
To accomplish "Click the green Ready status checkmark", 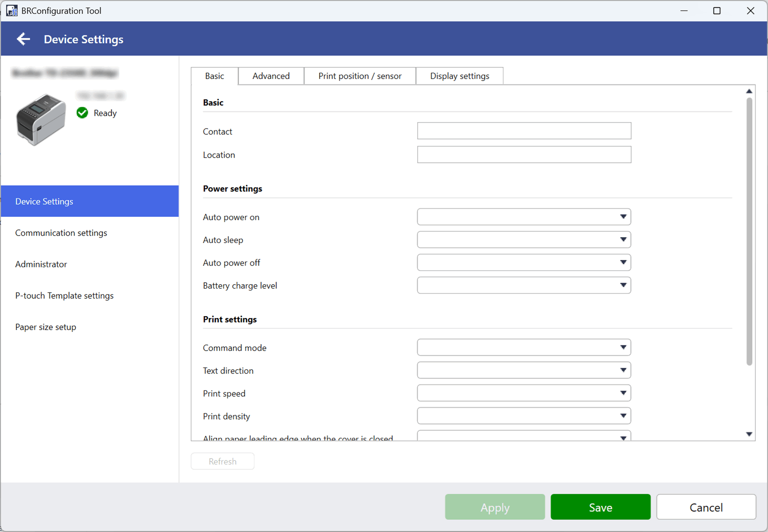I will tap(82, 113).
